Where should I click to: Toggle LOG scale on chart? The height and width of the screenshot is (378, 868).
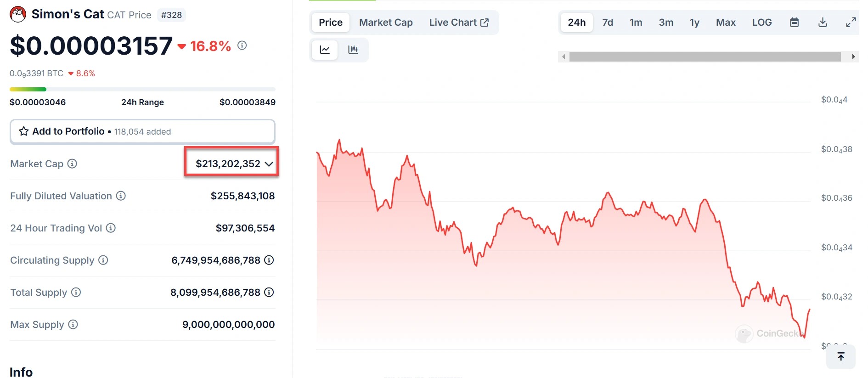(761, 23)
